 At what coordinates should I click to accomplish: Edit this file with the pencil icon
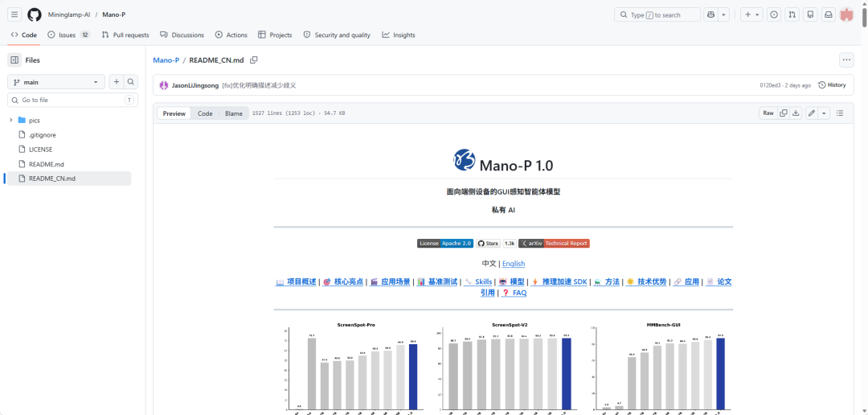[812, 113]
